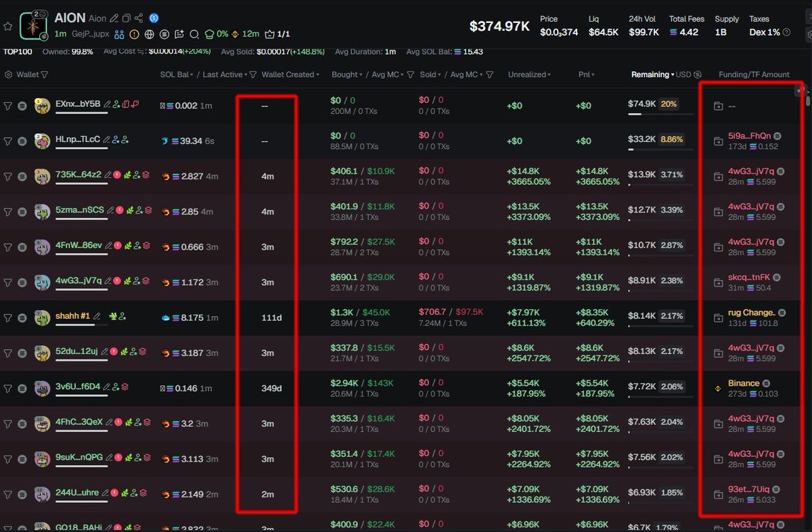Open round menu icon on 5zma...nSCS row
This screenshot has height=532, width=812.
(x=22, y=212)
